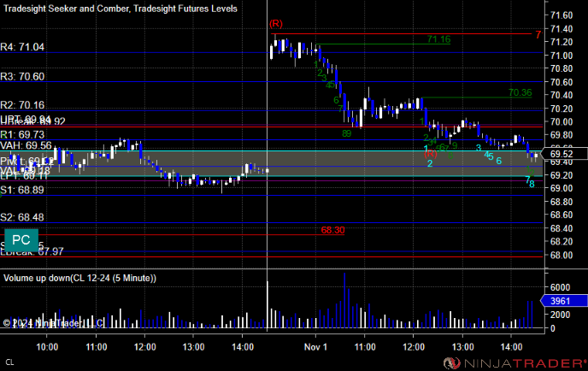588x371 pixels.
Task: Click the 'Volume up down(CL 12-24 (5 Minute))' label
Action: (79, 278)
